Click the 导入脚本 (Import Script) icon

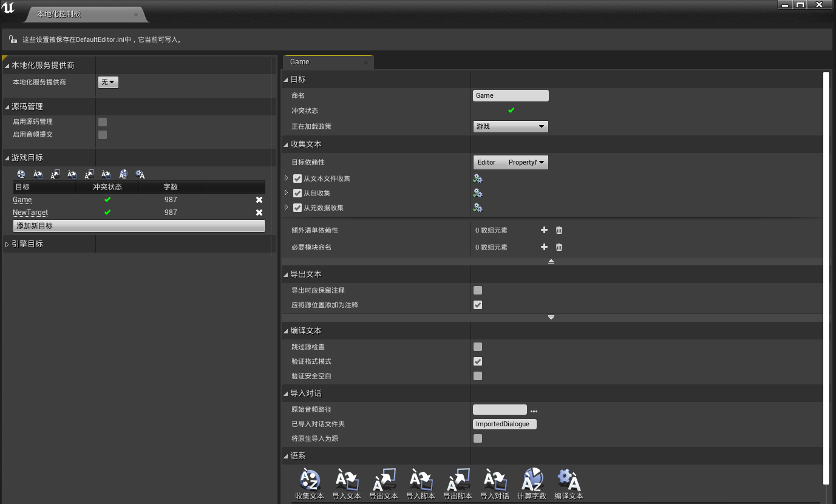click(421, 480)
